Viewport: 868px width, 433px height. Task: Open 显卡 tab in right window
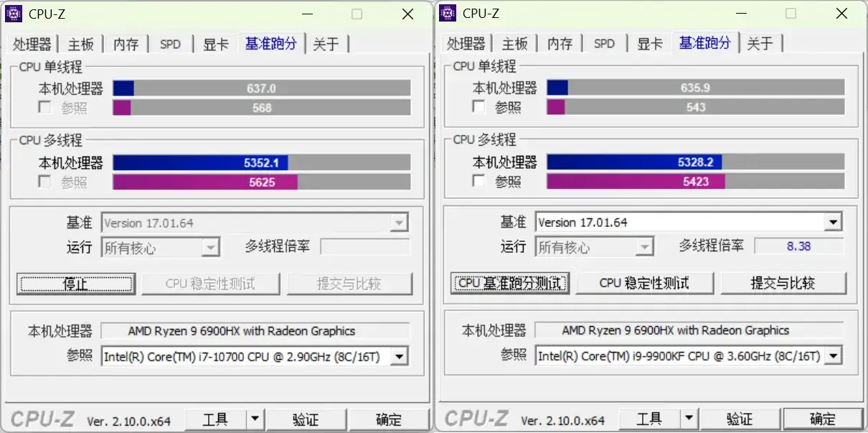pyautogui.click(x=649, y=44)
